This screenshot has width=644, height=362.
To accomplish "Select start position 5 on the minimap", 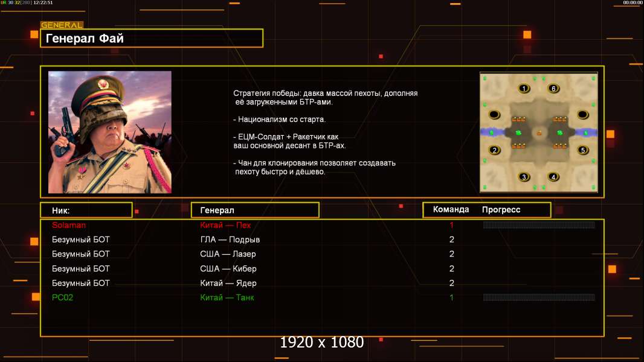I will [582, 150].
